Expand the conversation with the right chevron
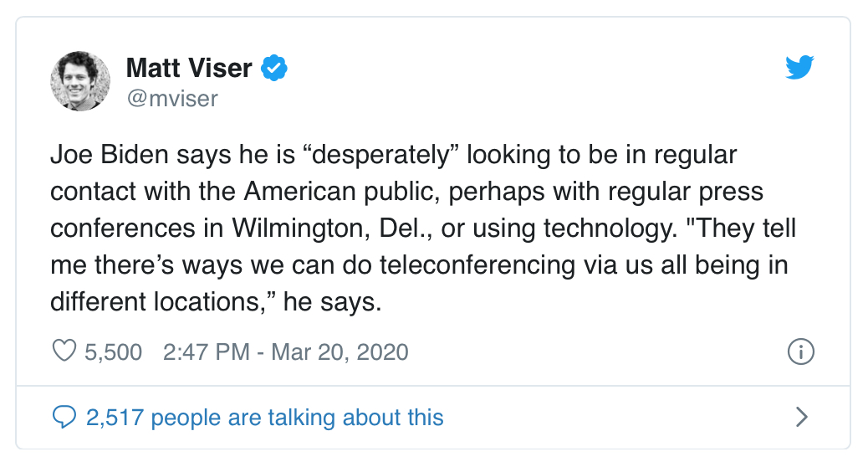Image resolution: width=868 pixels, height=467 pixels. click(x=802, y=417)
